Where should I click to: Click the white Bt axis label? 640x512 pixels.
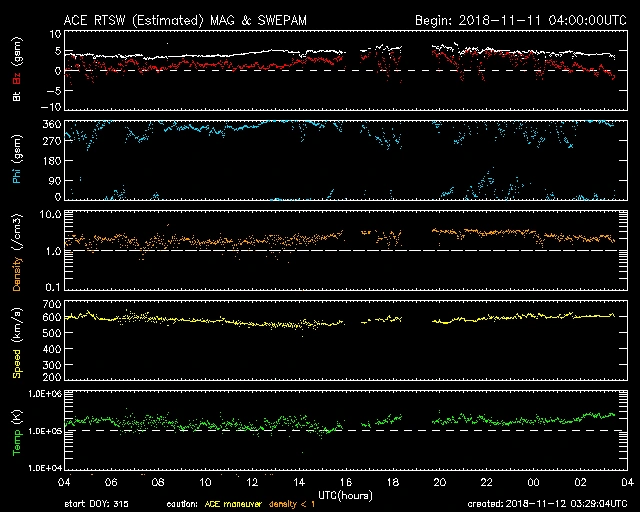[x=16, y=95]
